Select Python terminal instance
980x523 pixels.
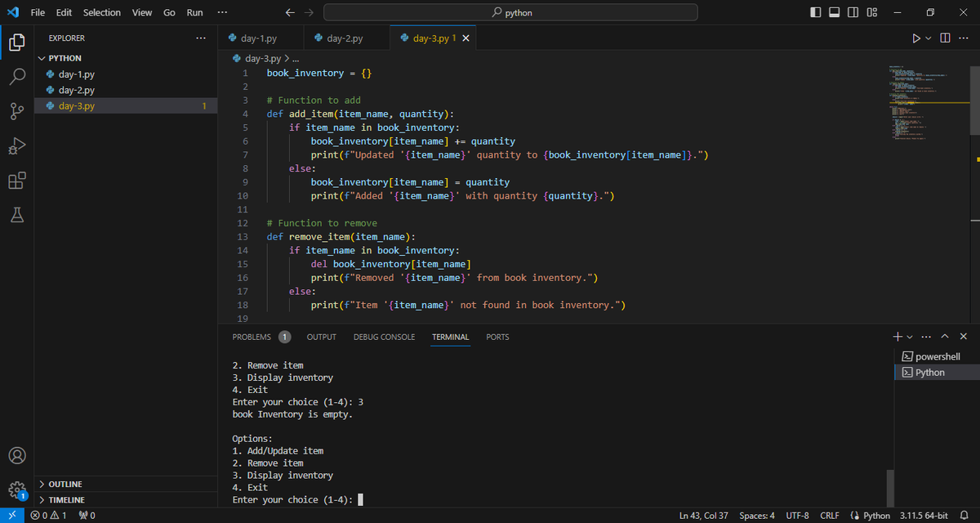pyautogui.click(x=937, y=372)
